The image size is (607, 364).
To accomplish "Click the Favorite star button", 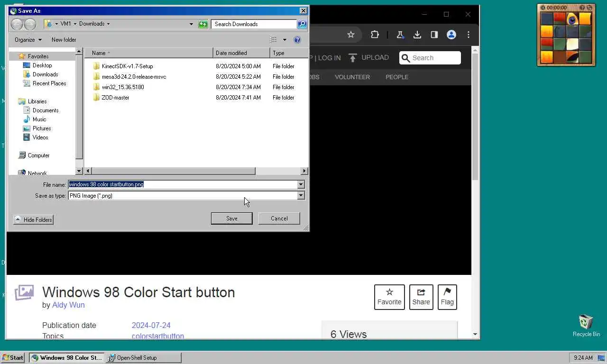I will (389, 297).
